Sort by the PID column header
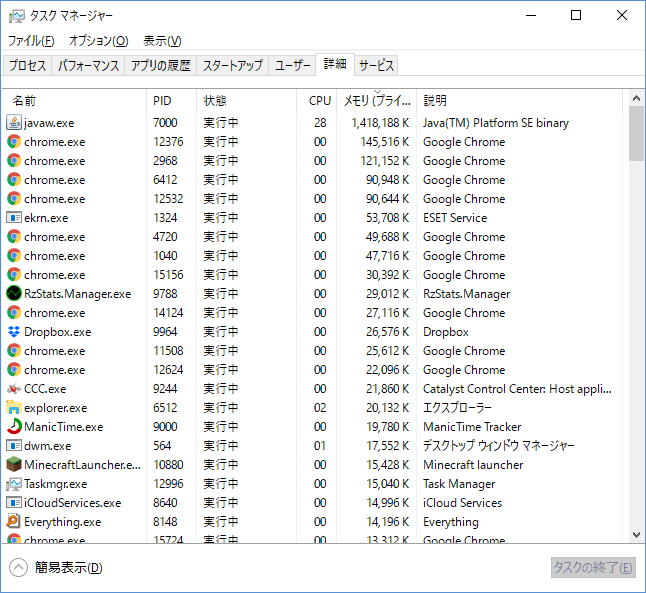 pyautogui.click(x=171, y=101)
